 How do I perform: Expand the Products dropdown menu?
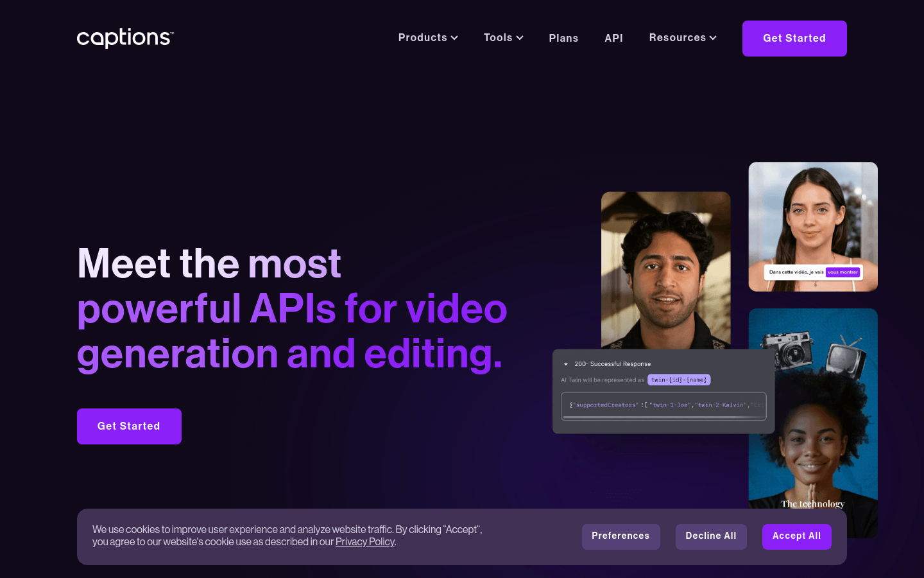coord(428,38)
